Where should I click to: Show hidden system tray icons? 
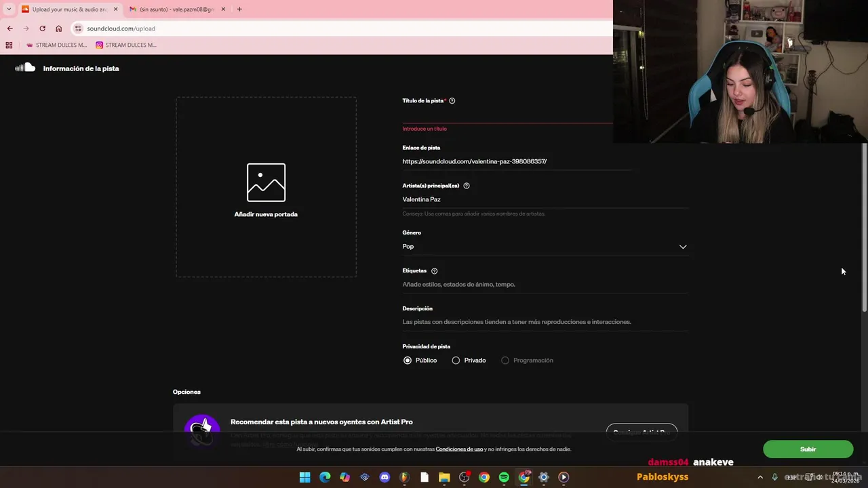point(759,477)
